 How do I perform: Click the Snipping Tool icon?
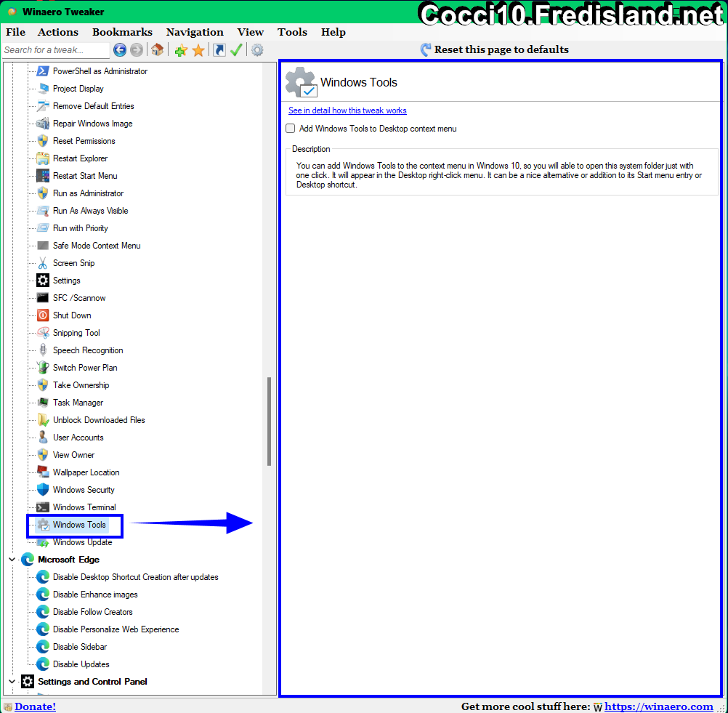(x=43, y=333)
